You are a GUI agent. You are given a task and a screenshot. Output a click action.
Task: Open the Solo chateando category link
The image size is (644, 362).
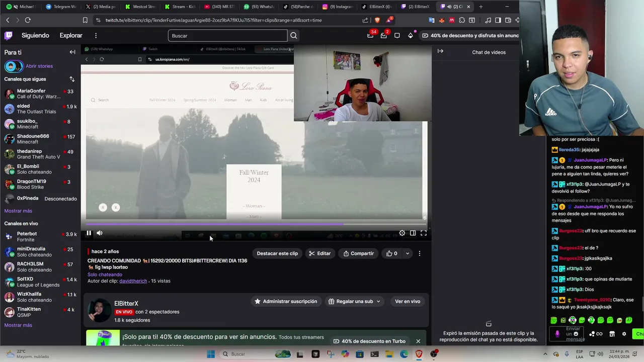coord(105,275)
